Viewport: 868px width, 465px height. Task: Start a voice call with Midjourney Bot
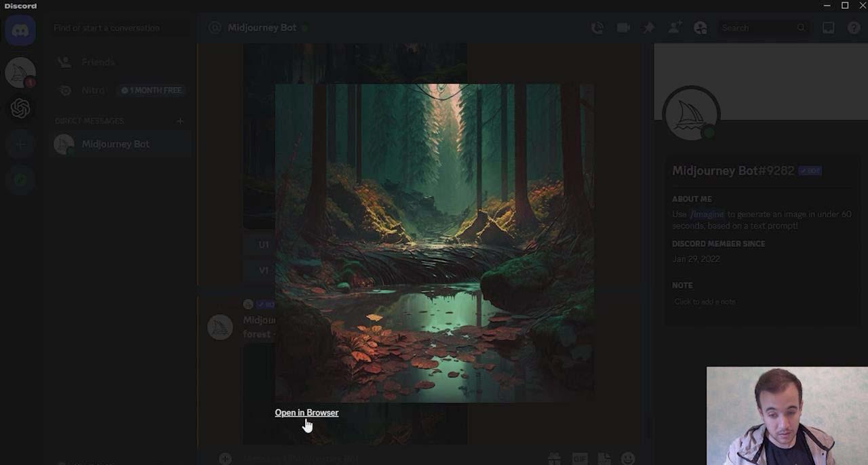tap(597, 28)
